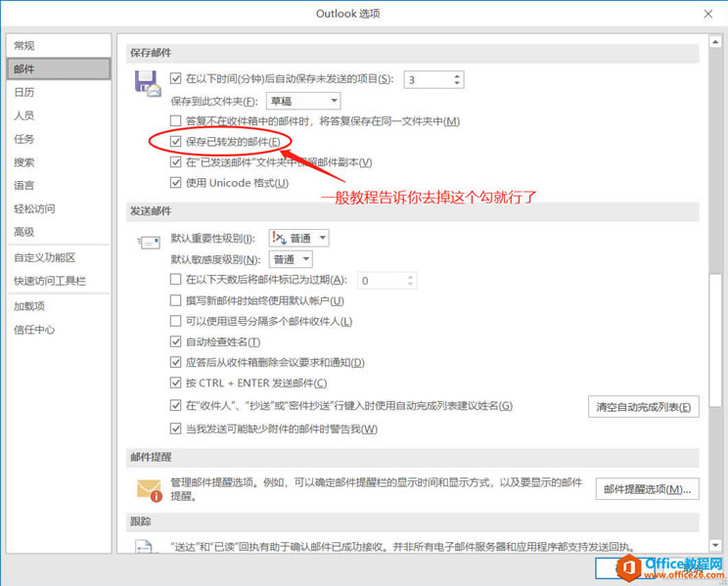Click the save mail floppy disk icon
The width and height of the screenshot is (728, 586).
(148, 83)
